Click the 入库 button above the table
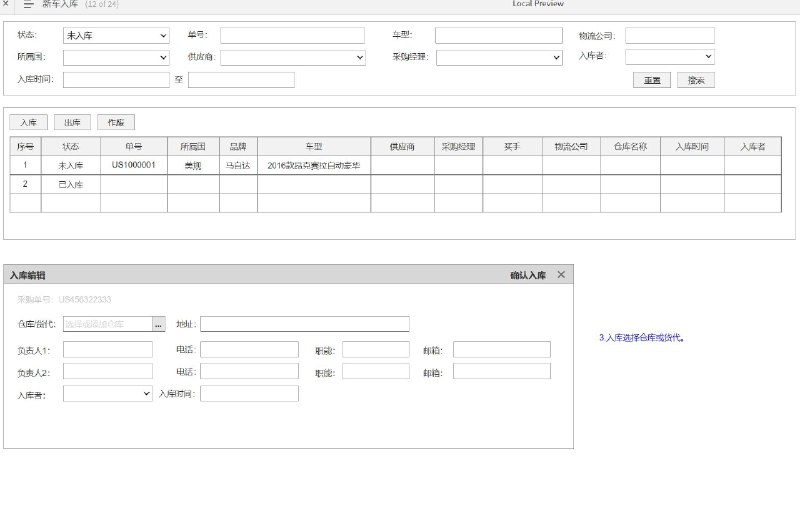Screen dimensions: 800x526 click(x=29, y=122)
